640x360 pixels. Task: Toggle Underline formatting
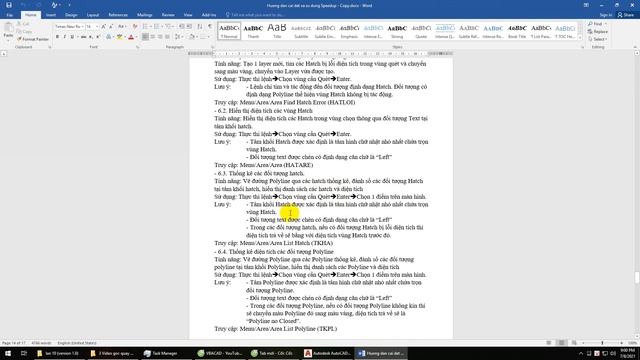[x=72, y=37]
